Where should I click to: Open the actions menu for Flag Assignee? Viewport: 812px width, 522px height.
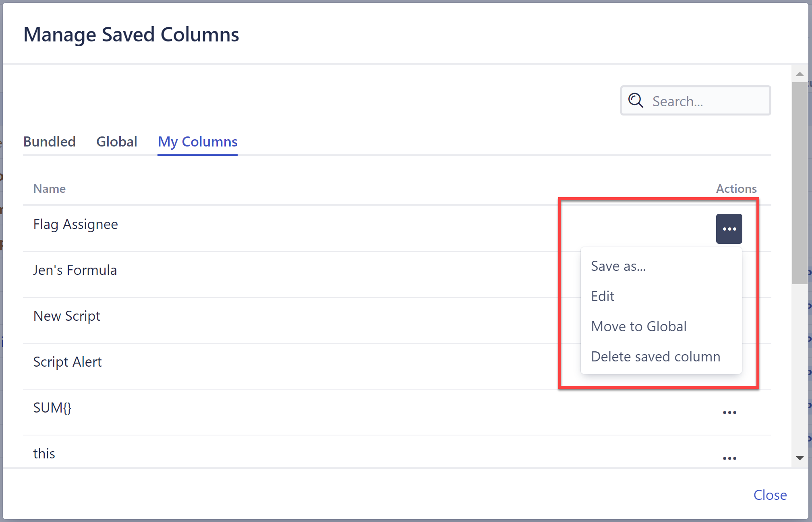[x=729, y=228]
